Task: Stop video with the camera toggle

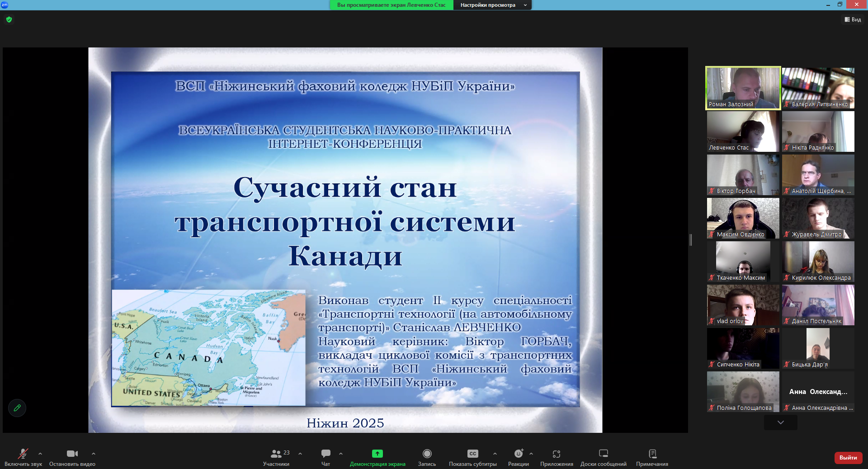Action: (72, 454)
